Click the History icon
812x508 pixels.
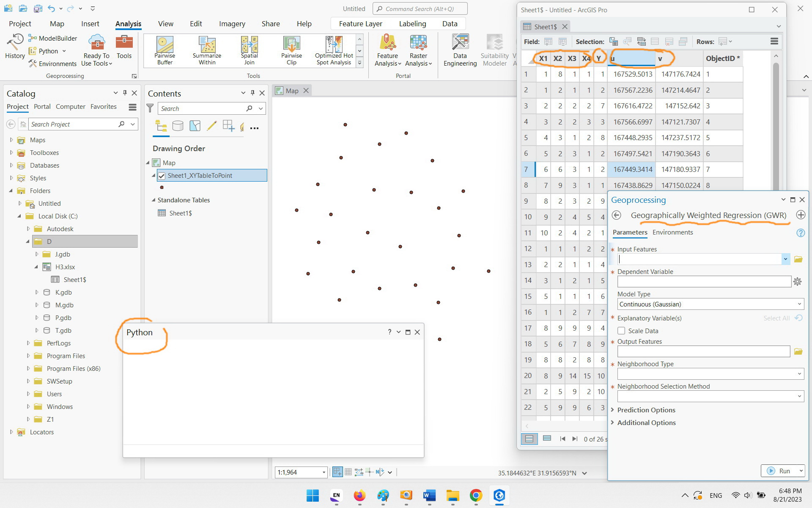pyautogui.click(x=15, y=47)
